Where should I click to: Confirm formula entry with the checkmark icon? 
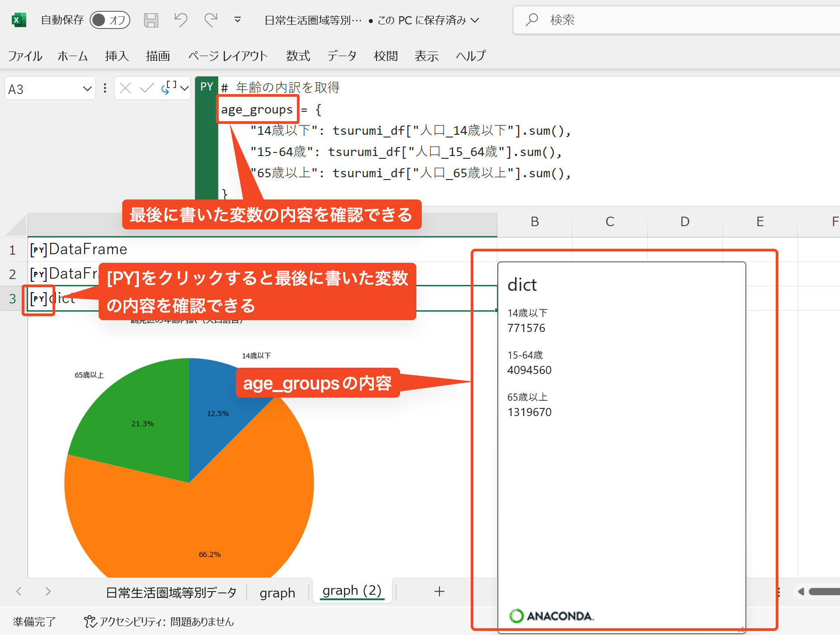[x=147, y=88]
